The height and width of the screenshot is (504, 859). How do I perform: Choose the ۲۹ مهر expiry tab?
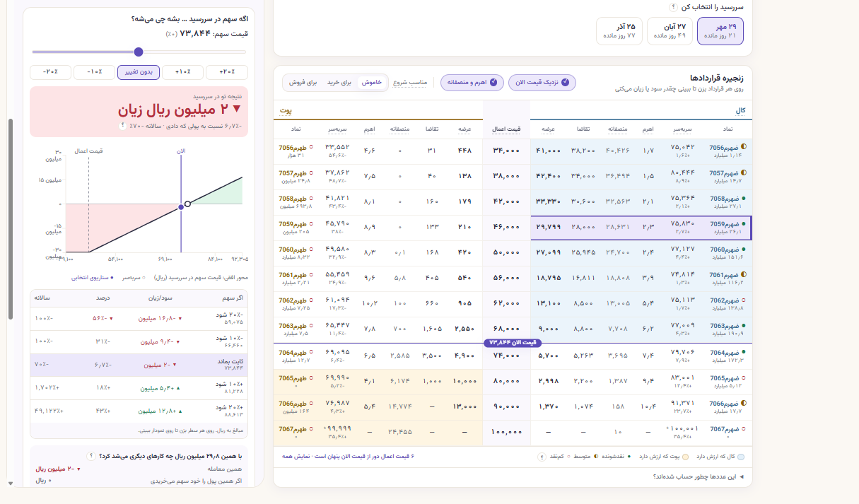click(x=720, y=31)
